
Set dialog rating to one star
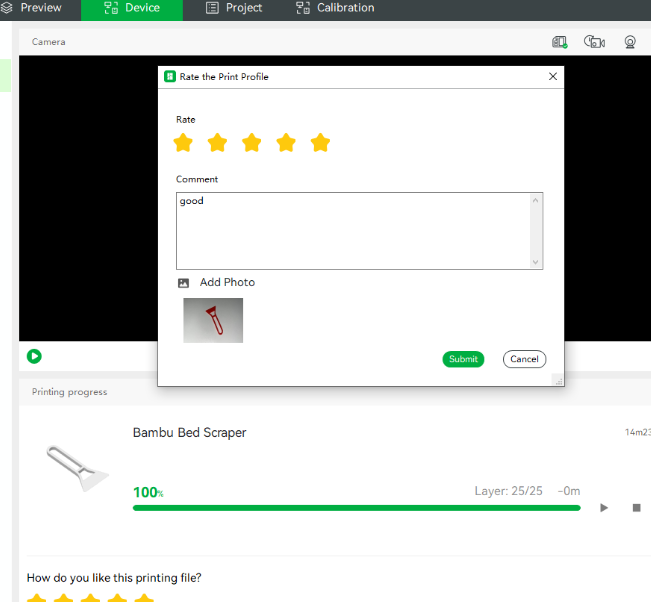coord(183,142)
